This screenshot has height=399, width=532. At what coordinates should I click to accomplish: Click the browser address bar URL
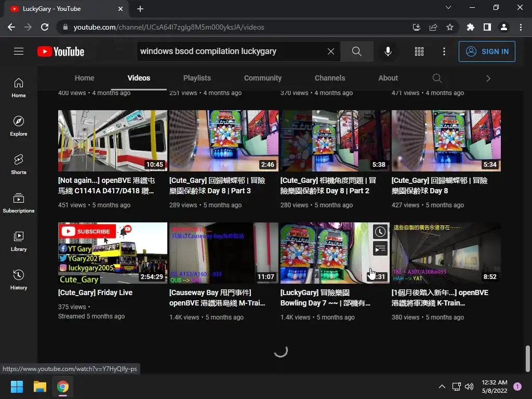169,27
